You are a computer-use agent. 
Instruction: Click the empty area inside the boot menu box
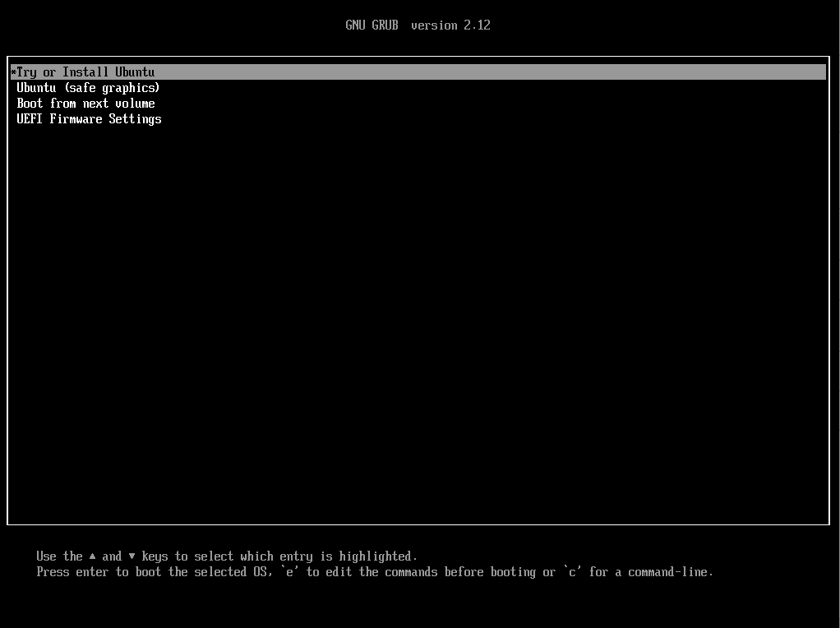tap(418, 329)
